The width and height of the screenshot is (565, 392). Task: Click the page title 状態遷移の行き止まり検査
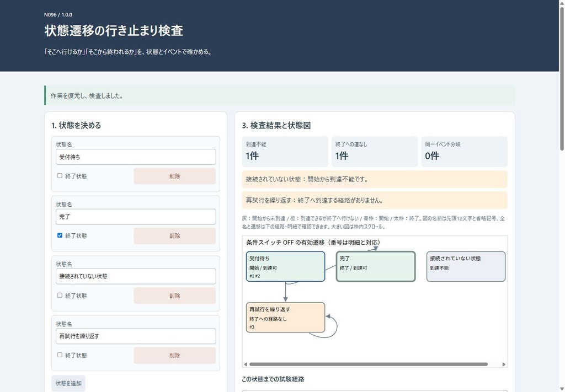114,30
